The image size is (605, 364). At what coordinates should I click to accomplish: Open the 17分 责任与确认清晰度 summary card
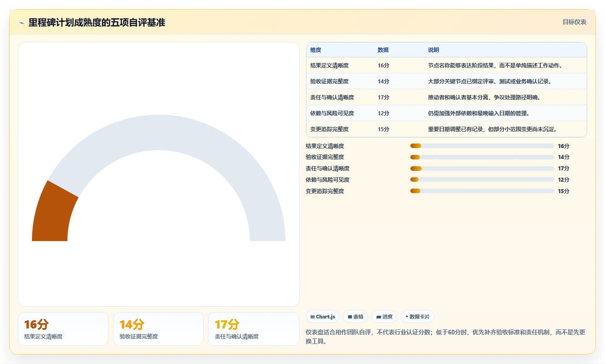(253, 329)
